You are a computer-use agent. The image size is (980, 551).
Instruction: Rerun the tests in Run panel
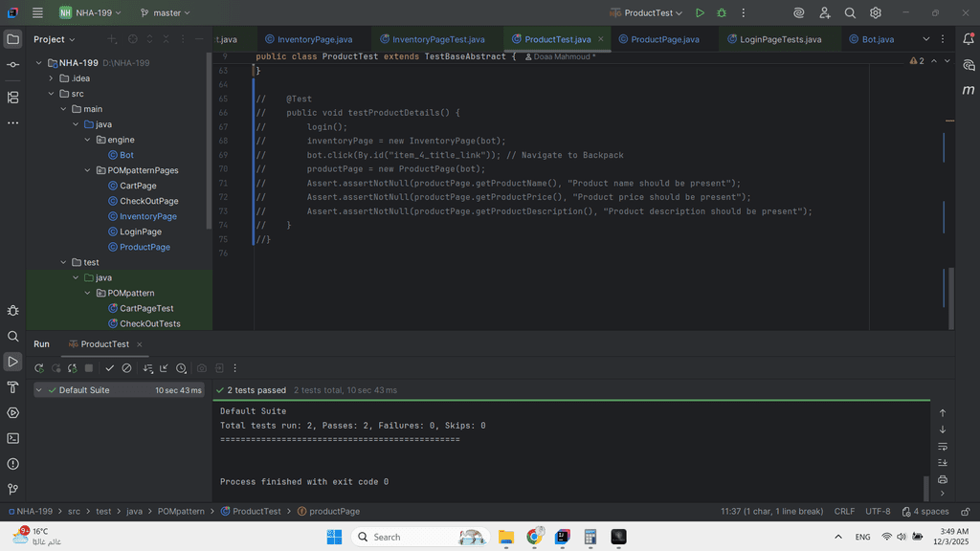(x=39, y=368)
